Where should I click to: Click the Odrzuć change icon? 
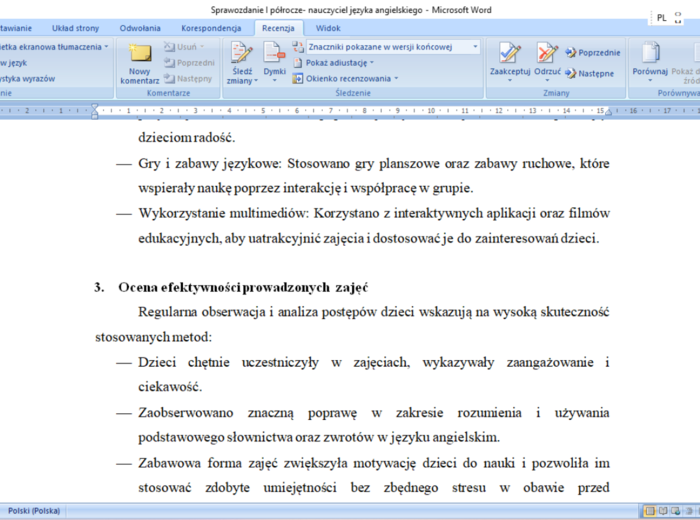tap(547, 54)
